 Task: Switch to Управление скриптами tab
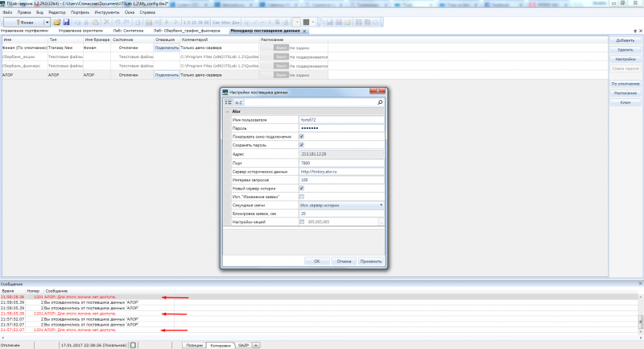[x=80, y=31]
